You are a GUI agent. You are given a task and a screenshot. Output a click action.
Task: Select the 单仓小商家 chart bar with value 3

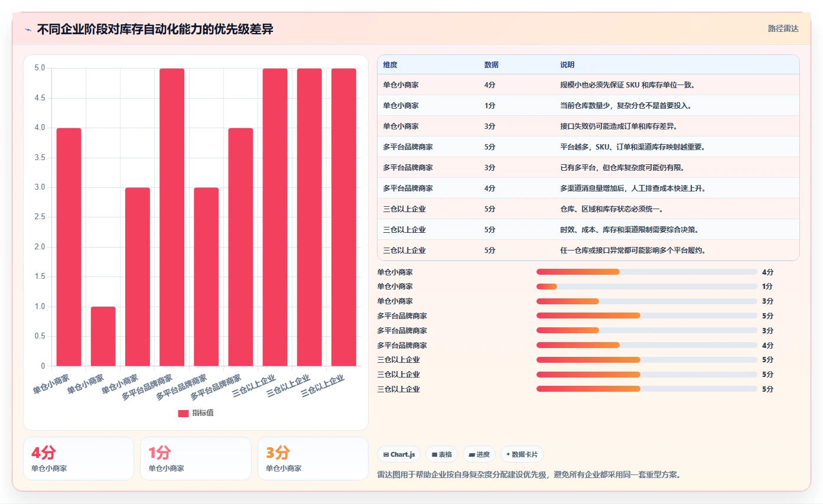click(138, 277)
